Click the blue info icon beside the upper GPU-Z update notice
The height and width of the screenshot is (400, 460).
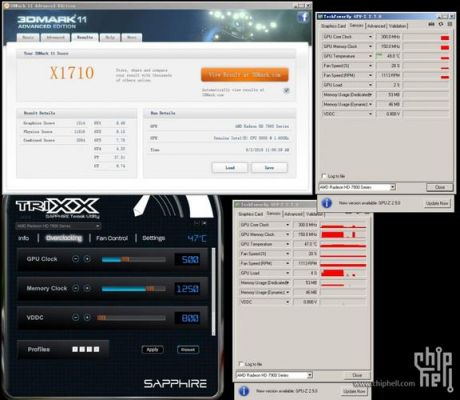click(x=327, y=203)
